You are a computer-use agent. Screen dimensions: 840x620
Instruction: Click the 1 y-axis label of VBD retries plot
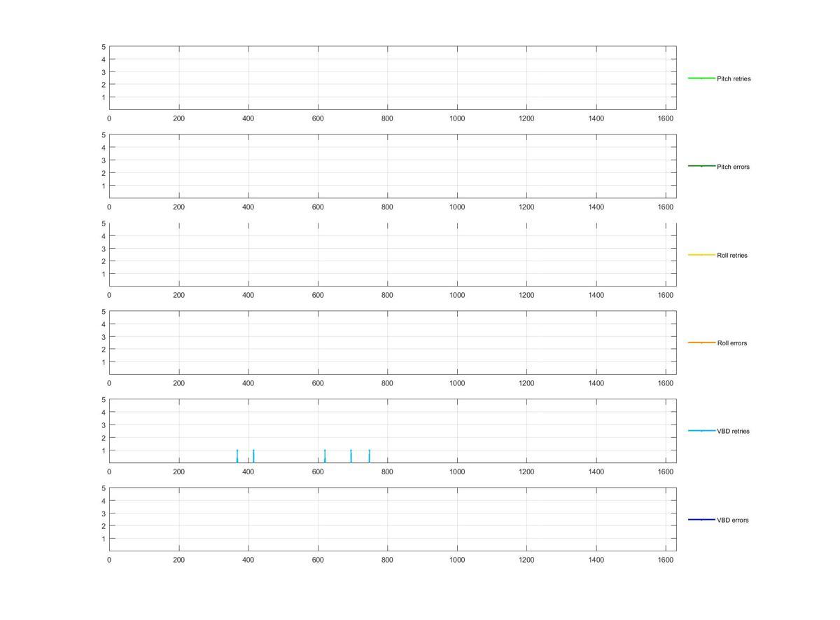[104, 450]
